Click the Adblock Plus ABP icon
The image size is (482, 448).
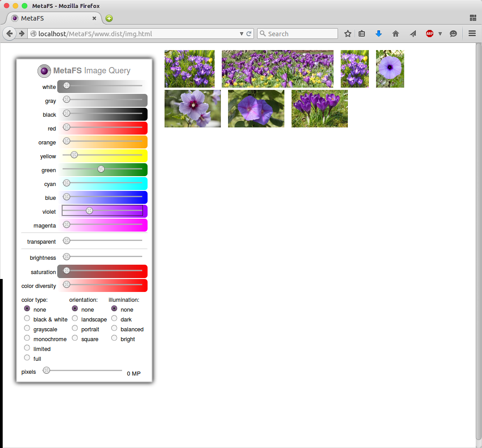click(430, 34)
